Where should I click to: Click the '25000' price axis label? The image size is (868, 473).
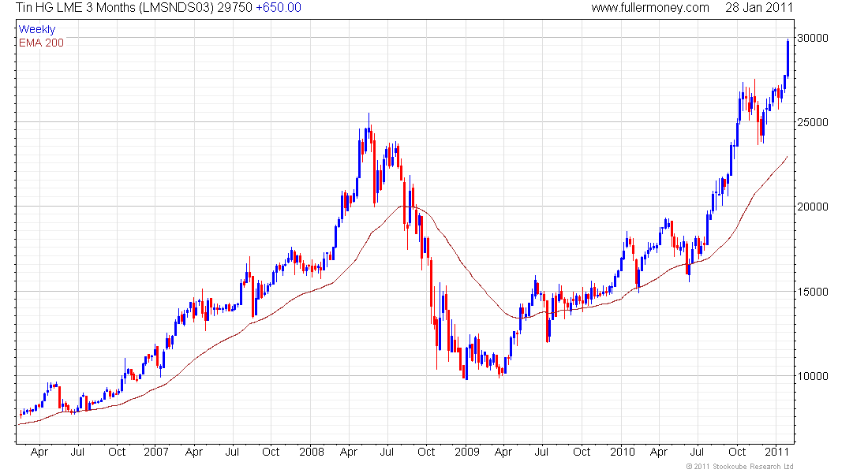point(813,122)
